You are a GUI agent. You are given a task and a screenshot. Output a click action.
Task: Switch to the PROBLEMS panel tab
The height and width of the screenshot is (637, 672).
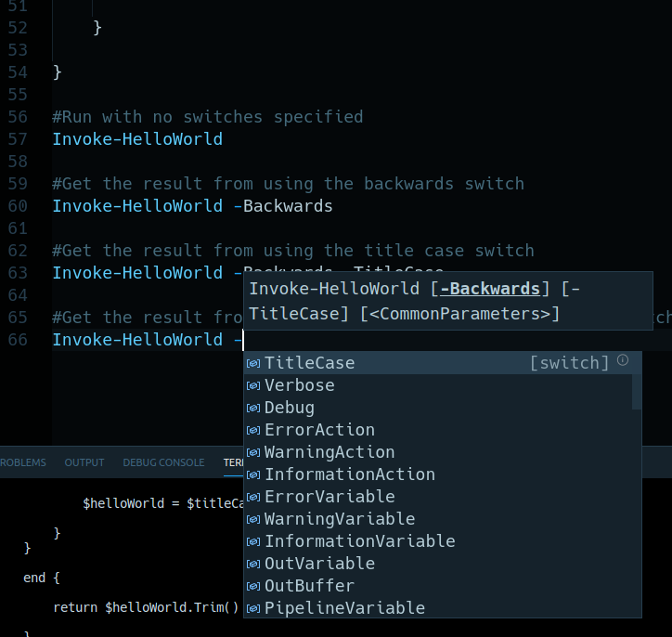[x=22, y=462]
